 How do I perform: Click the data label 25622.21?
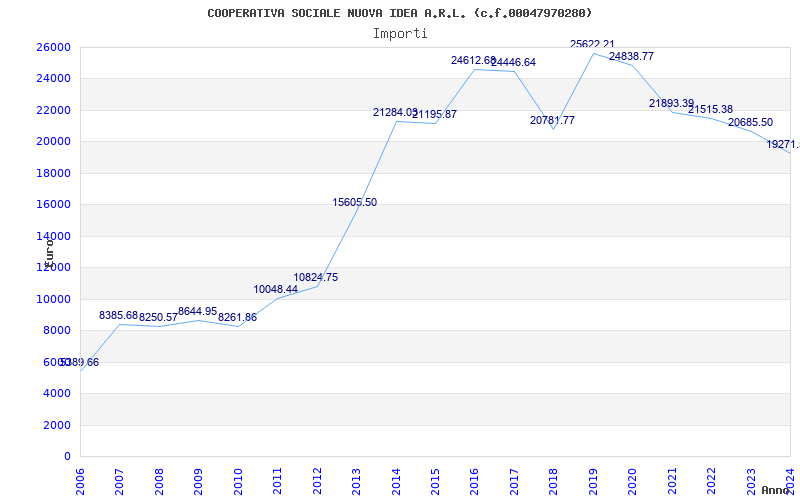592,44
